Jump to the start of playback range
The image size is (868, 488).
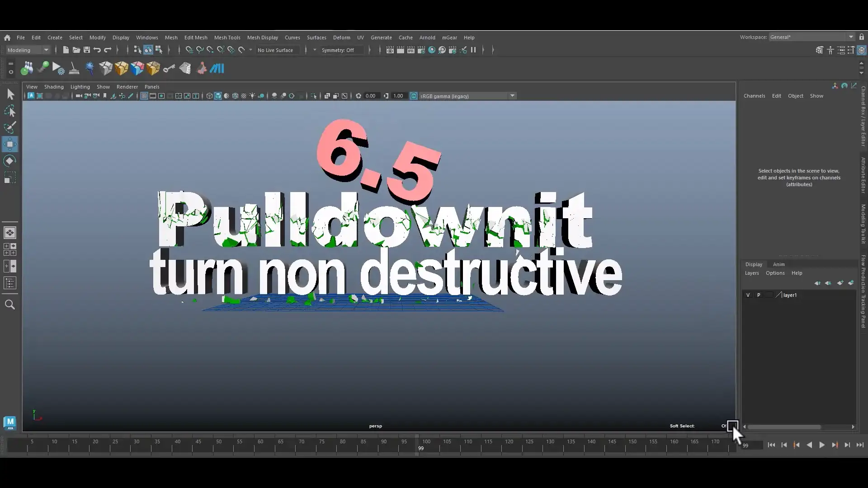(x=771, y=445)
